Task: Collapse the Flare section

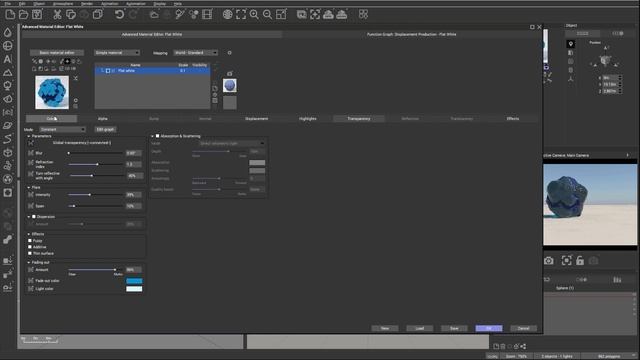Action: point(29,187)
